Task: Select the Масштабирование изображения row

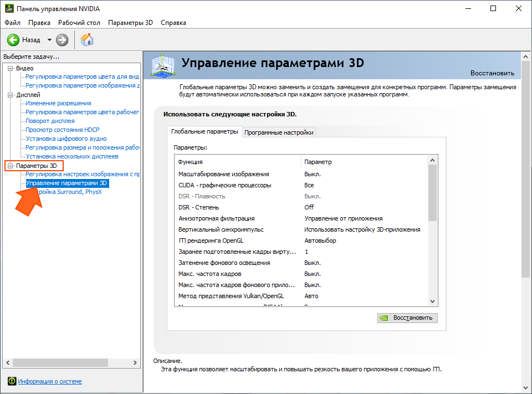Action: click(x=301, y=174)
